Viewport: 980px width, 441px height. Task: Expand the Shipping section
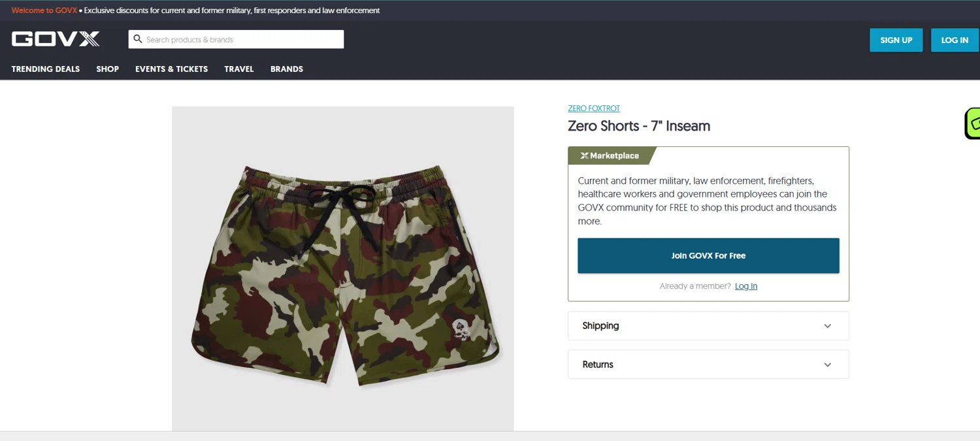(708, 325)
